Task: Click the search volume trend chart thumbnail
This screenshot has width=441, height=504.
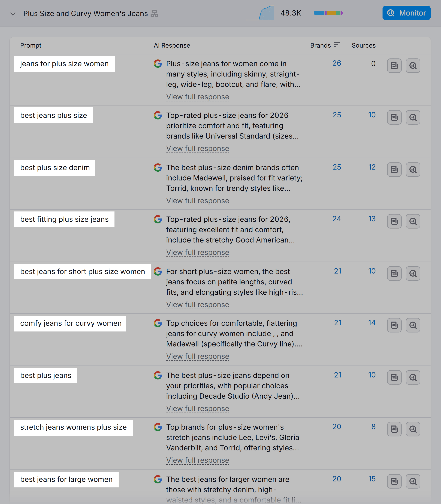Action: point(260,13)
